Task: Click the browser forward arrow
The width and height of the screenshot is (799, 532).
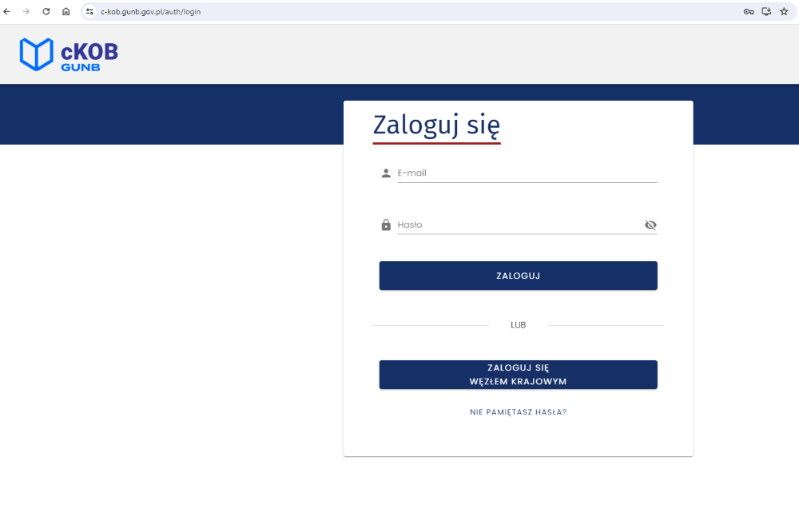Action: point(26,12)
